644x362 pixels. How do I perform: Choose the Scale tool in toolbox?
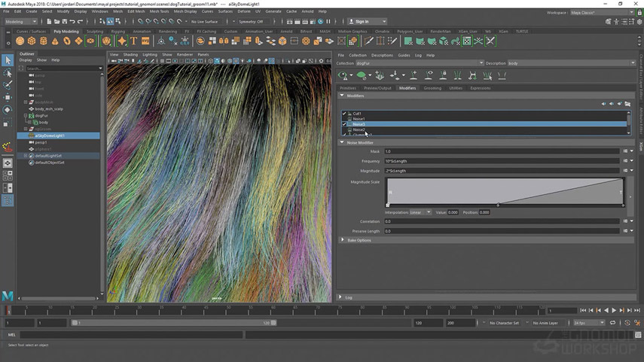point(8,122)
